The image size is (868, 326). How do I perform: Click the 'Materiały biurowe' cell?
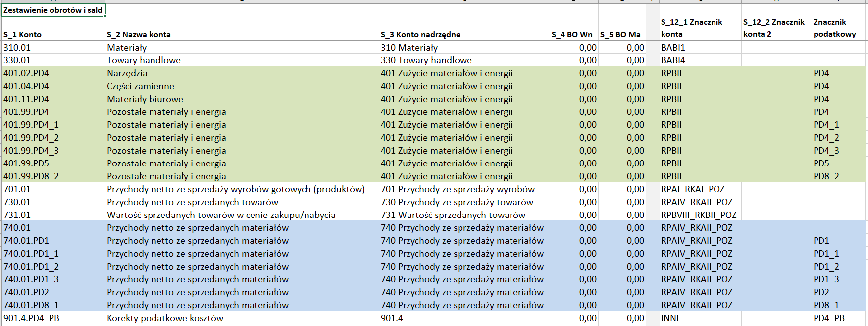point(242,99)
